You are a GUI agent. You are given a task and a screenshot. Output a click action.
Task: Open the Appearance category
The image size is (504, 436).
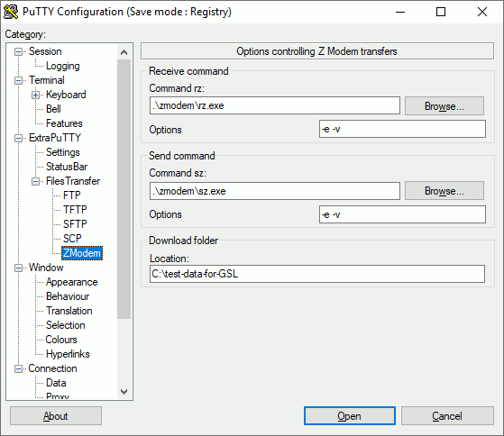tap(72, 282)
